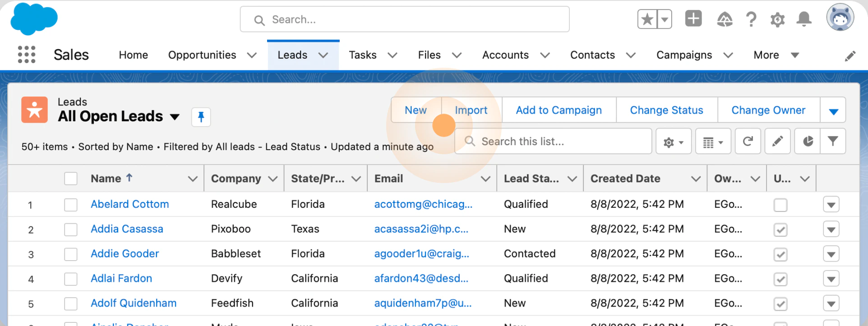
Task: Open the global actions plus icon
Action: click(693, 19)
